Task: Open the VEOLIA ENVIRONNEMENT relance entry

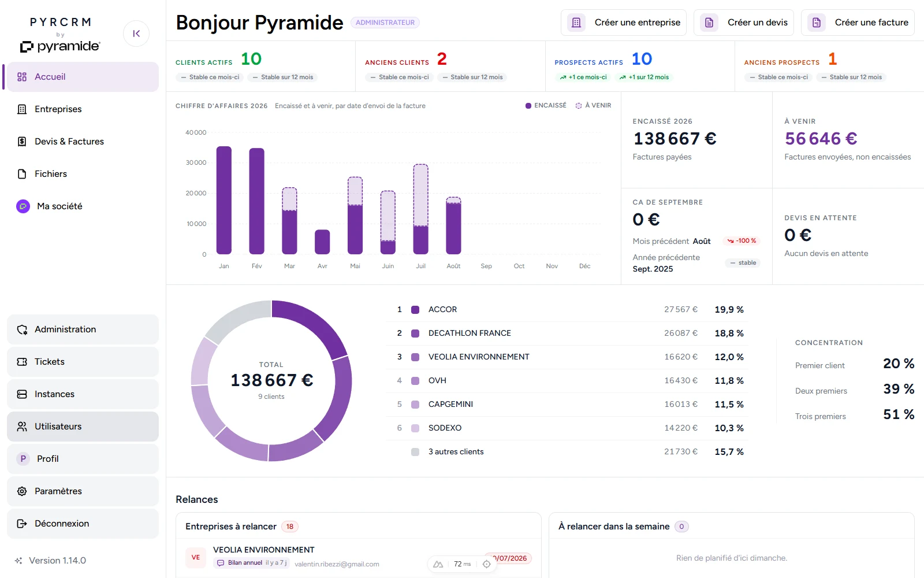Action: tap(358, 557)
